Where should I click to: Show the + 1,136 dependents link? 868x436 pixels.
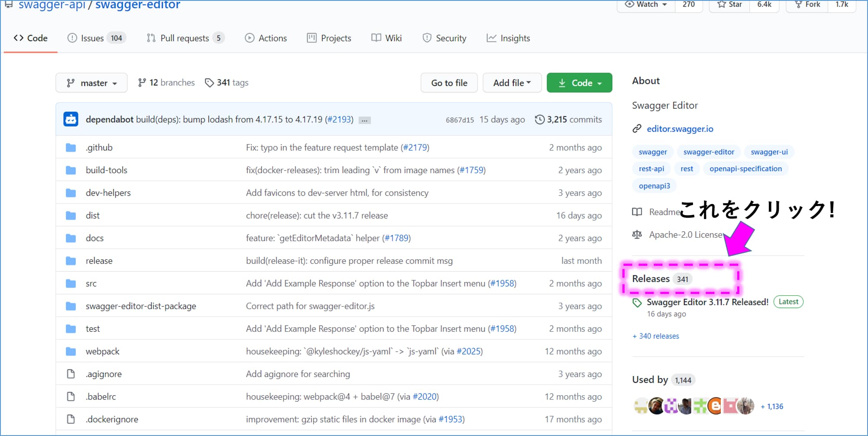(x=772, y=407)
